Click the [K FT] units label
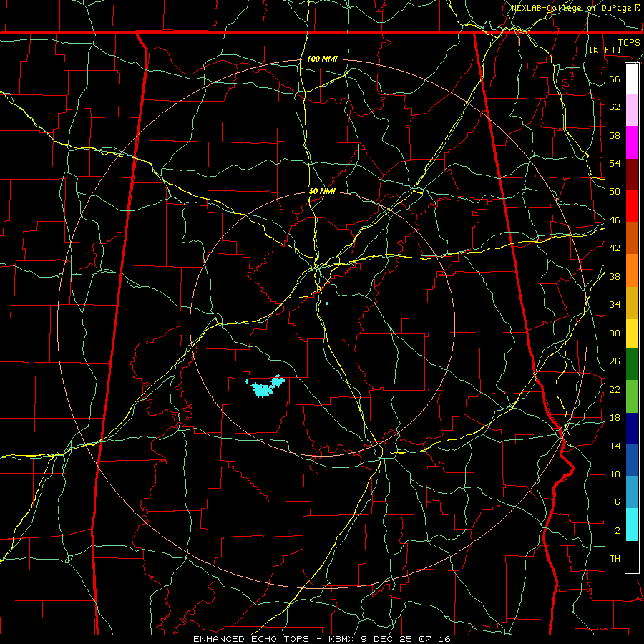The width and height of the screenshot is (644, 644). [x=605, y=49]
